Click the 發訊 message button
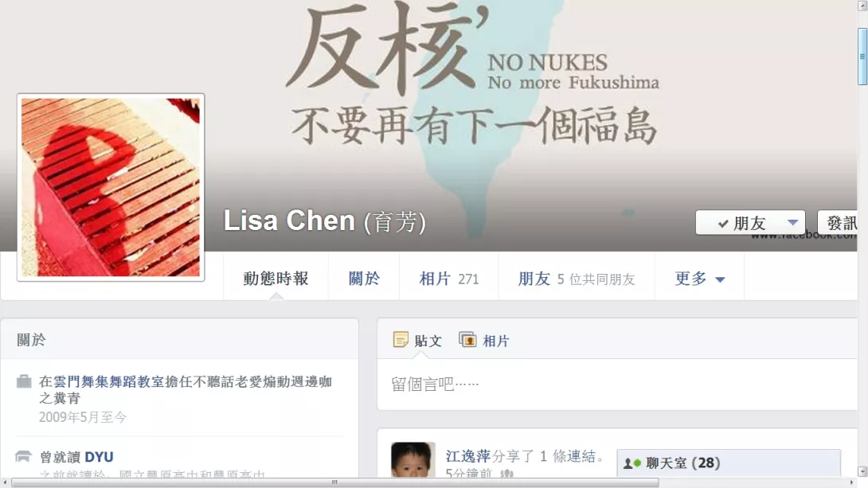Viewport: 868px width, 488px height. (x=838, y=223)
